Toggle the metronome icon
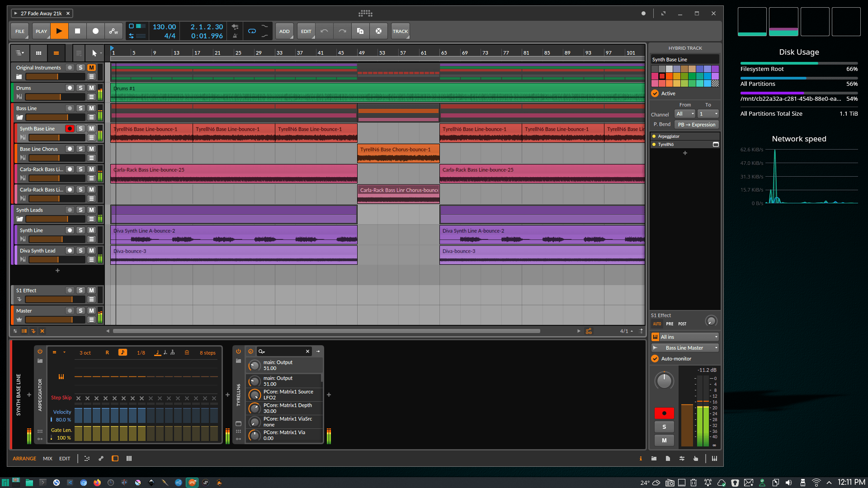The width and height of the screenshot is (868, 488). pos(235,36)
